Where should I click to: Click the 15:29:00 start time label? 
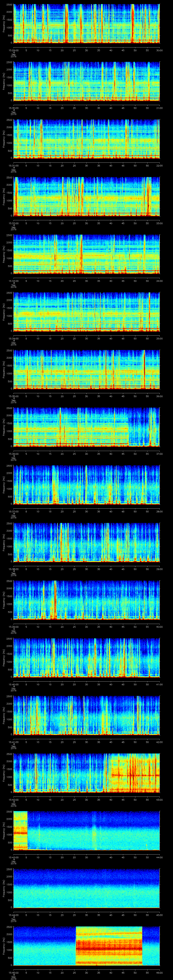14,50
